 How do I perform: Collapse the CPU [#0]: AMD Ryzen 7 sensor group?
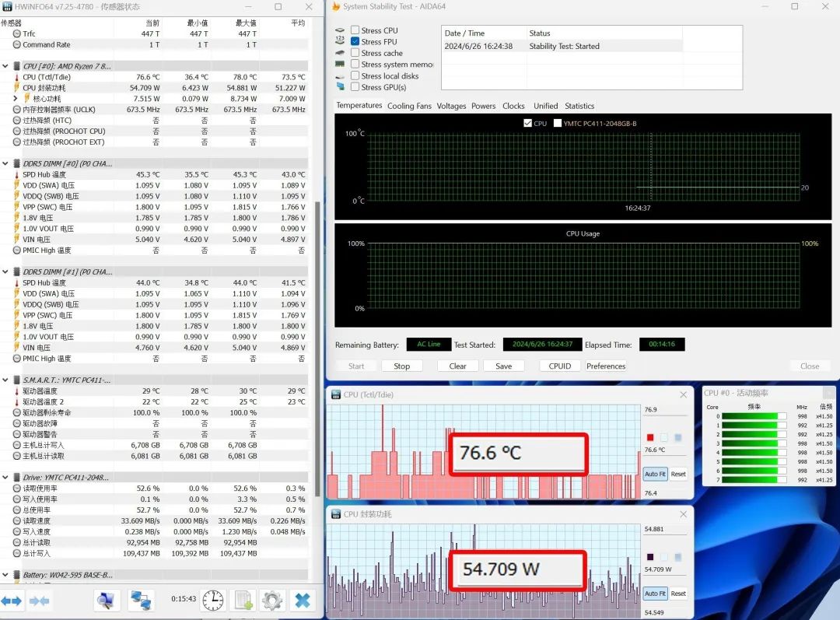[x=5, y=66]
